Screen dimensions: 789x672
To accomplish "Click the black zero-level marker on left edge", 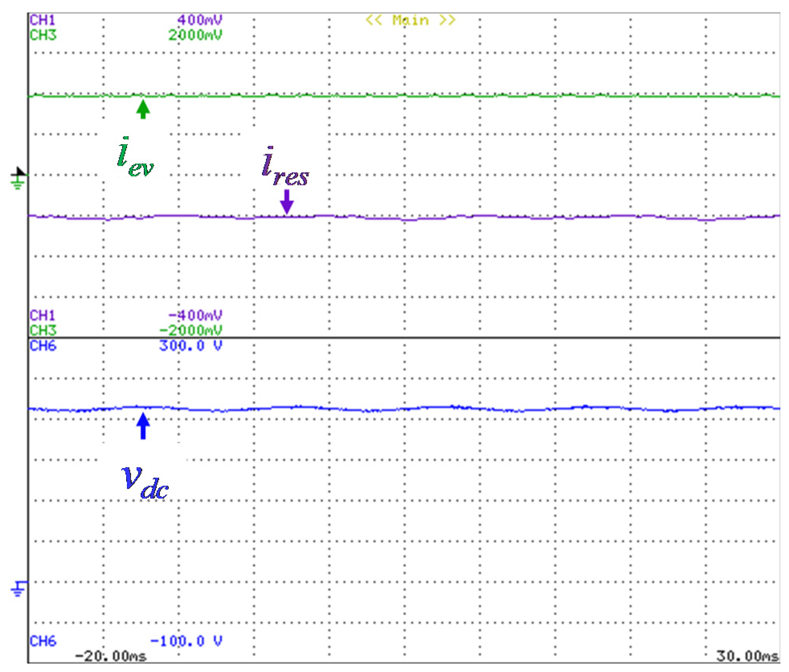I will pos(19,173).
